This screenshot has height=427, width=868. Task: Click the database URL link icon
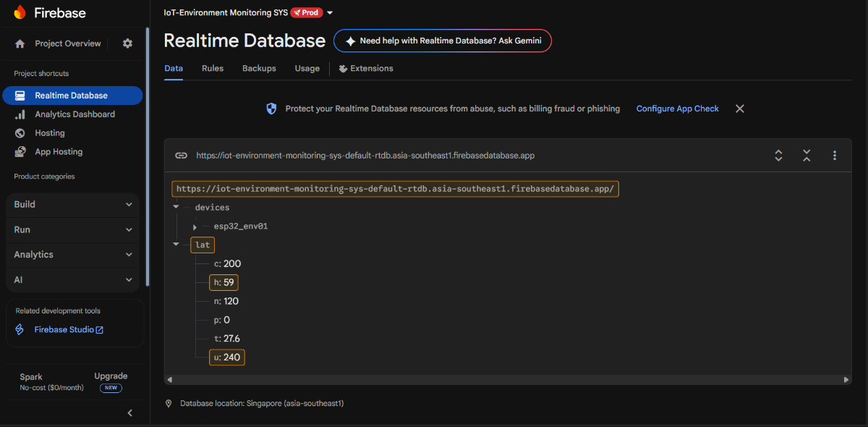click(182, 156)
